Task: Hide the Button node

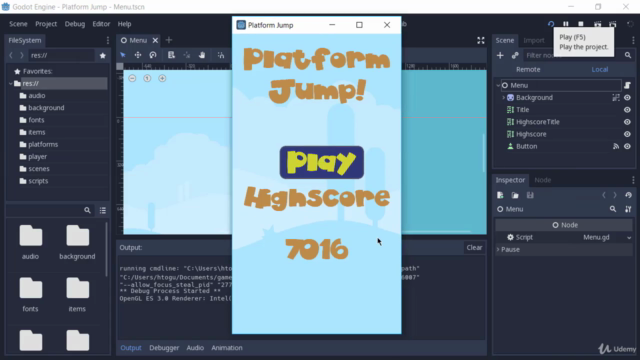Action: coord(627,146)
